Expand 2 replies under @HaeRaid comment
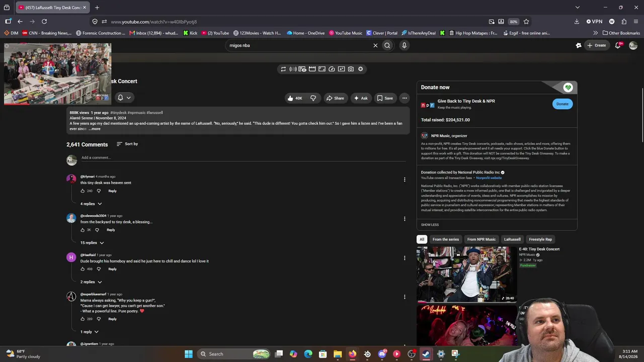Viewport: 644px width, 362px height. point(91,282)
